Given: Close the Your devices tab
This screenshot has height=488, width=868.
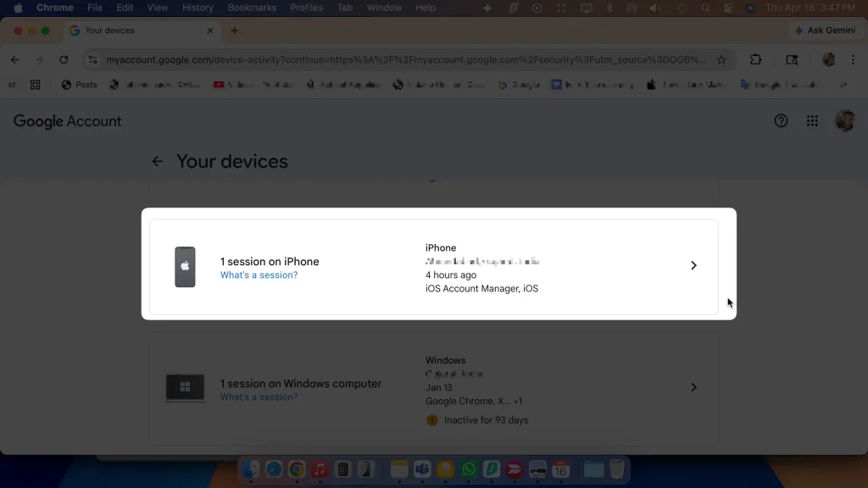Looking at the screenshot, I should 210,30.
